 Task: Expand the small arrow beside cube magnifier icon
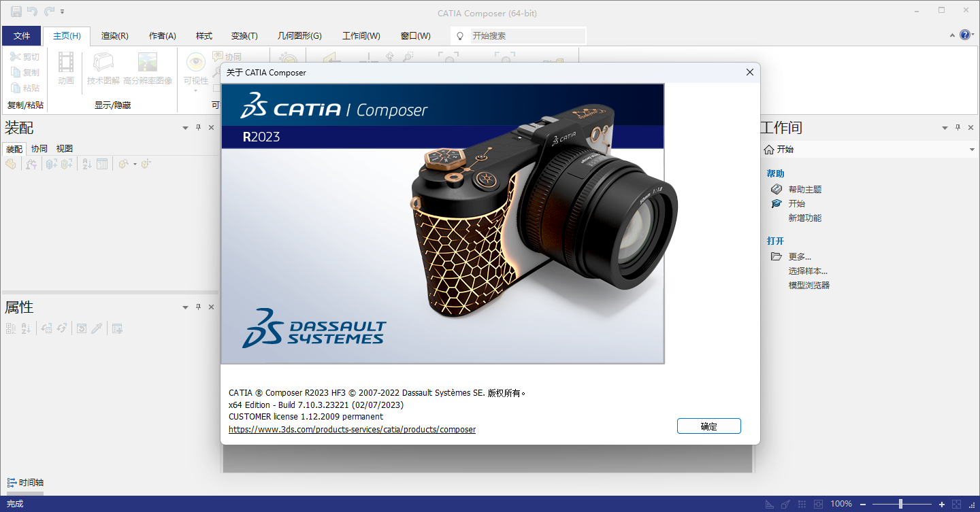(x=135, y=164)
